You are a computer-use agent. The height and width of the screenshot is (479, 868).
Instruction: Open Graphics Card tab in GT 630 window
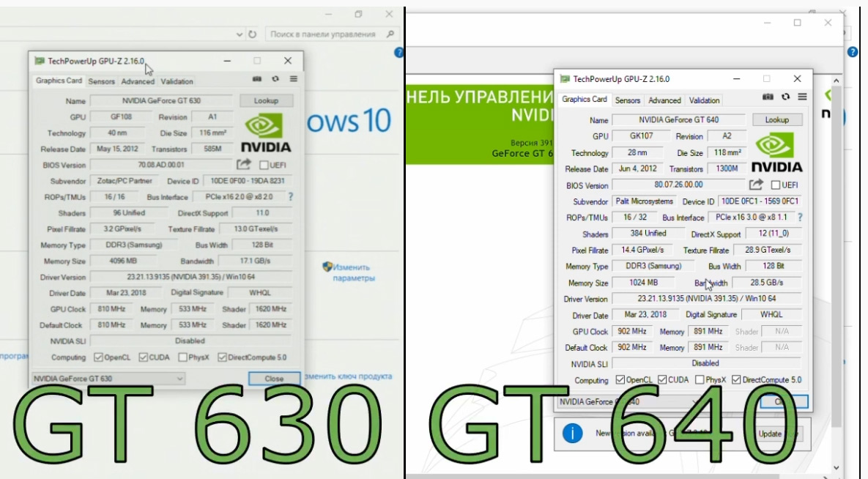[59, 81]
